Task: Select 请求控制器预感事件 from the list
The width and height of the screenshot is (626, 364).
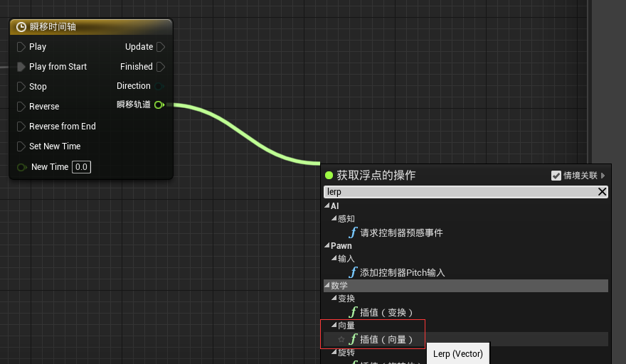Action: [x=401, y=232]
